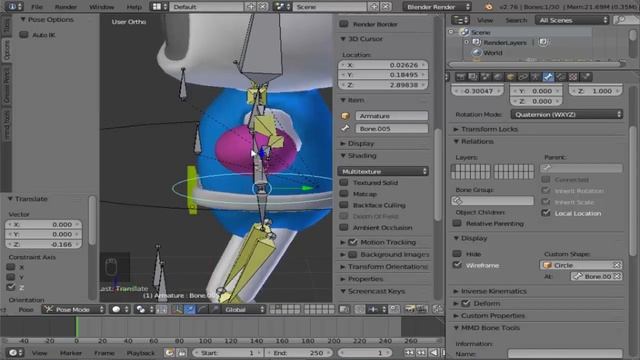Toggle Backface Culling checkbox

[344, 205]
